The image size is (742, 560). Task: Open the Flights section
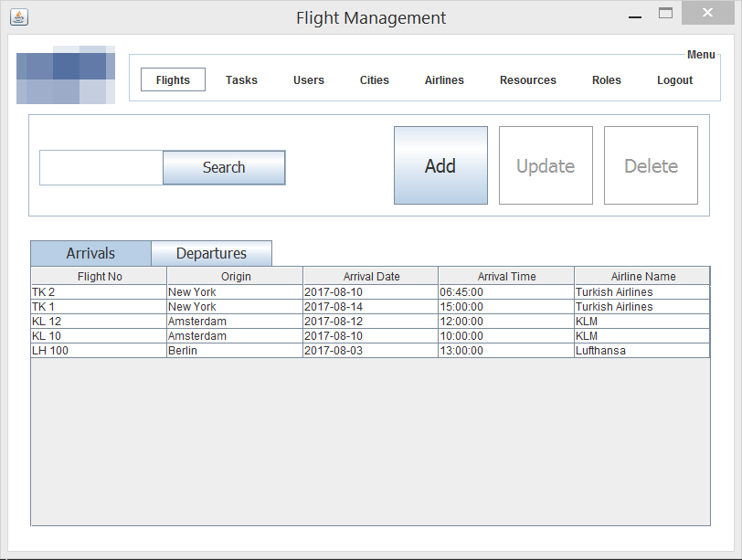tap(173, 79)
